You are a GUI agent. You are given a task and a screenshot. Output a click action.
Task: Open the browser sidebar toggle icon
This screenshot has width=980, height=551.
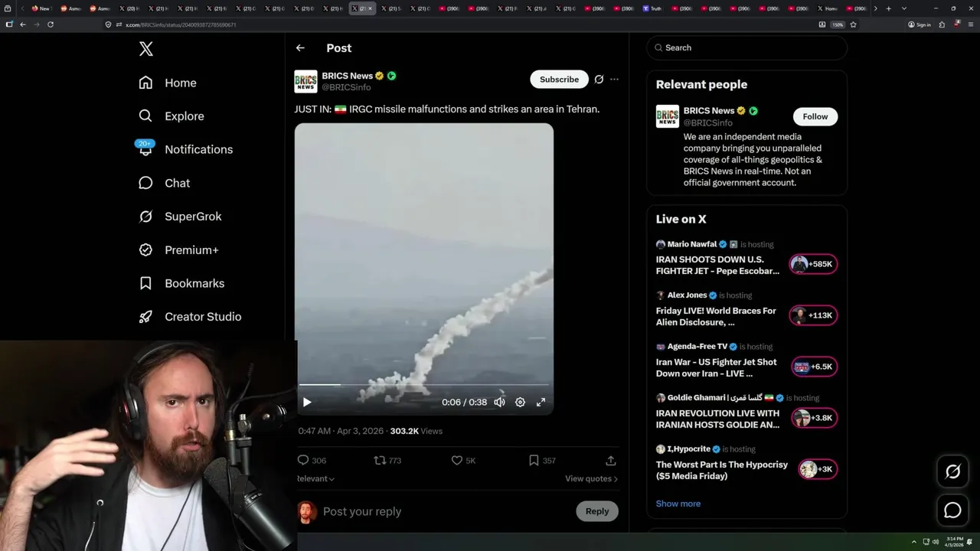click(x=9, y=24)
